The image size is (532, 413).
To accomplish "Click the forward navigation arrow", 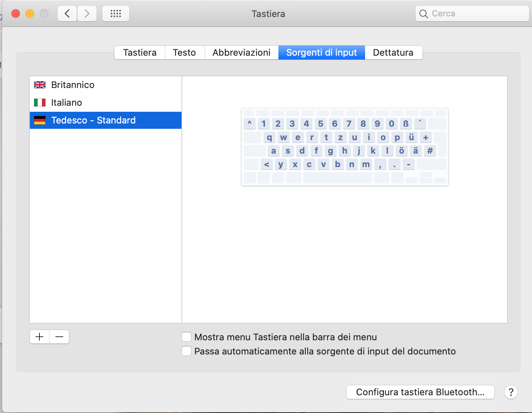I will coord(87,14).
